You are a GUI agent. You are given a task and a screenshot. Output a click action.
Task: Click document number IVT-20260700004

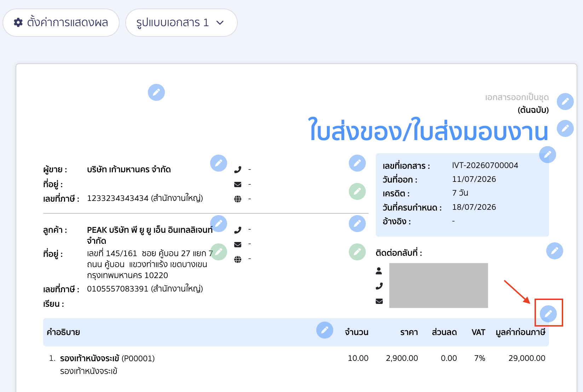point(485,165)
